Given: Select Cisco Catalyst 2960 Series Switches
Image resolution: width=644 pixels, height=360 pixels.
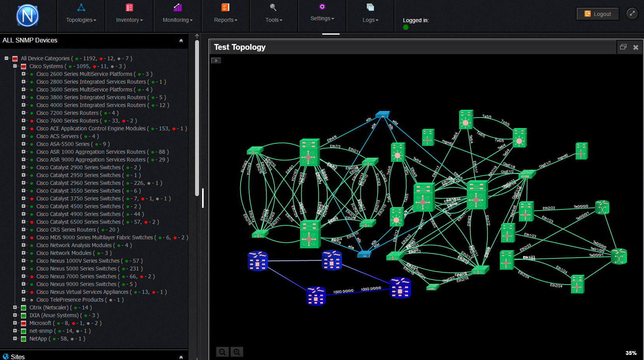Looking at the screenshot, I should tap(79, 183).
